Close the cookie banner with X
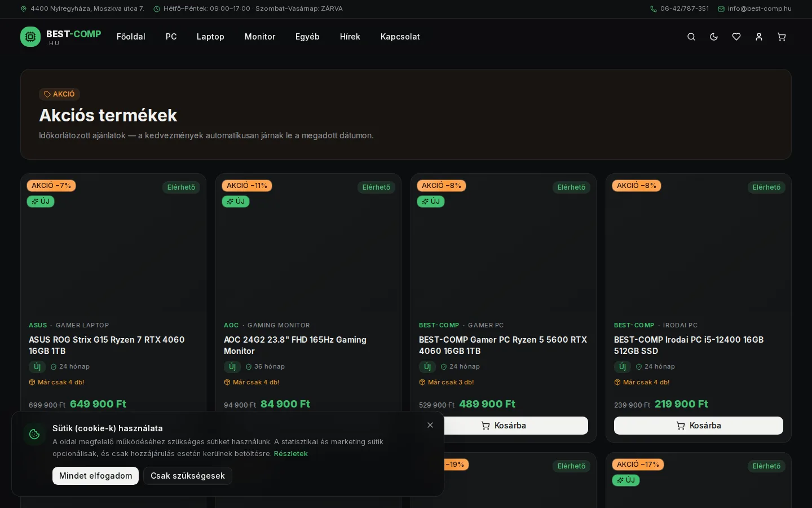The height and width of the screenshot is (508, 812). pos(430,425)
